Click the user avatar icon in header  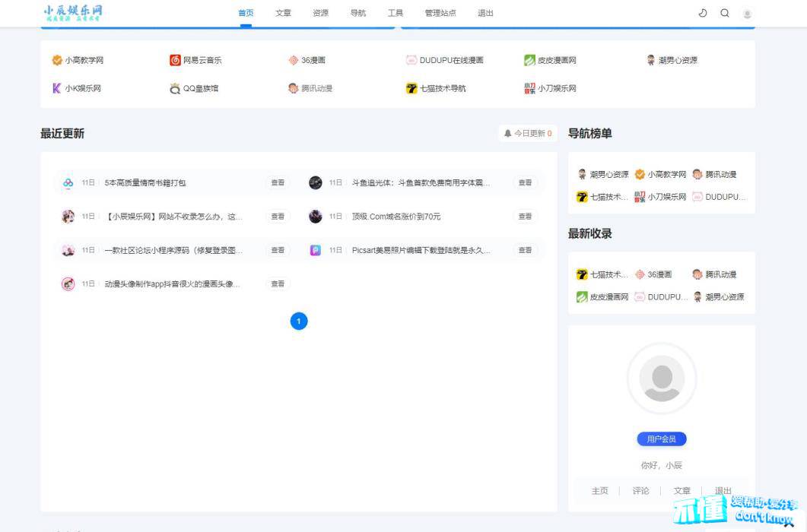point(747,14)
